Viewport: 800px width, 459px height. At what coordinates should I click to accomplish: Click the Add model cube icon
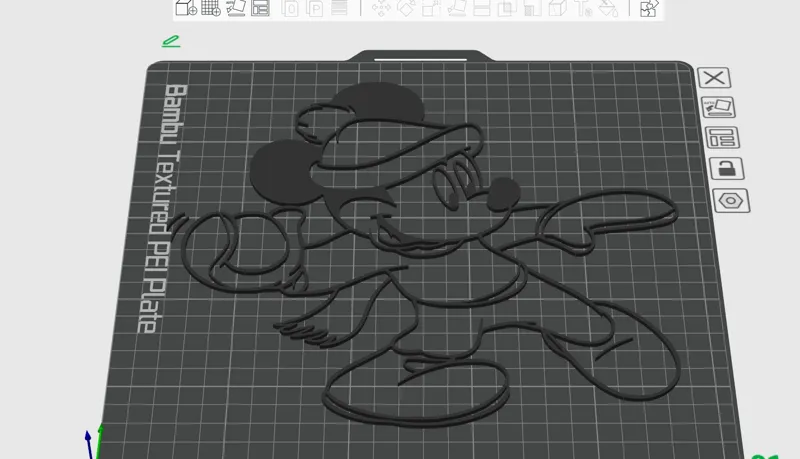tap(186, 8)
